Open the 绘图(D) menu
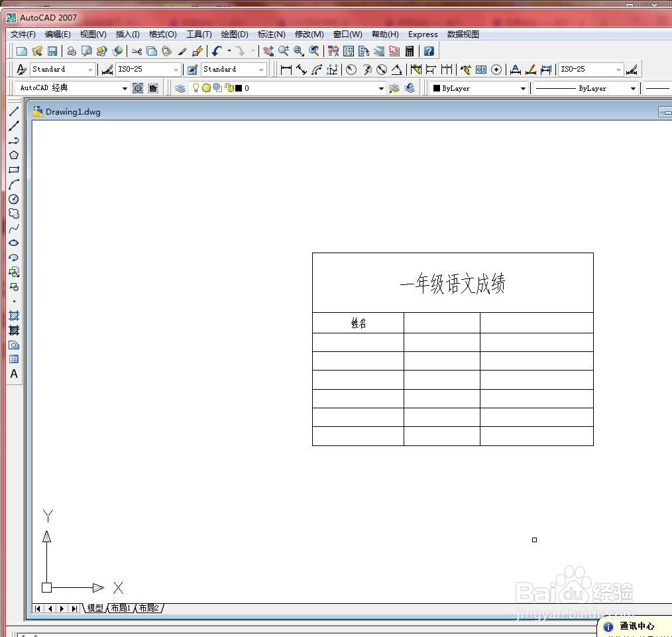 pyautogui.click(x=235, y=34)
